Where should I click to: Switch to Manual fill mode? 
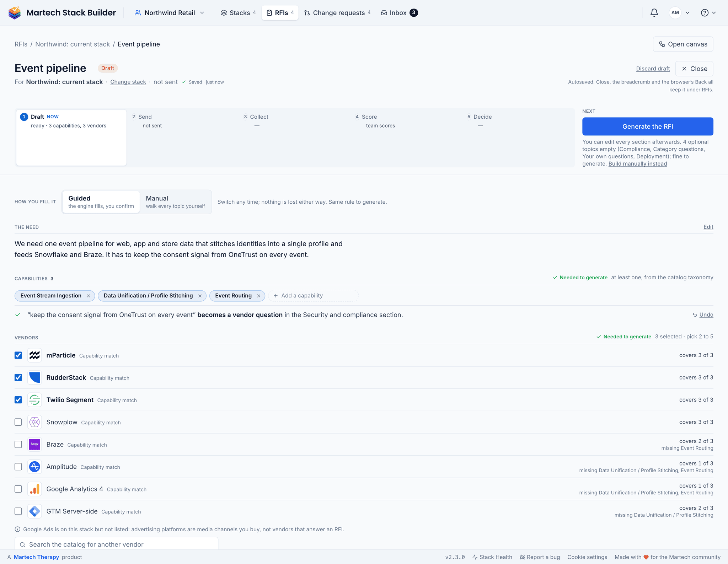pyautogui.click(x=175, y=202)
